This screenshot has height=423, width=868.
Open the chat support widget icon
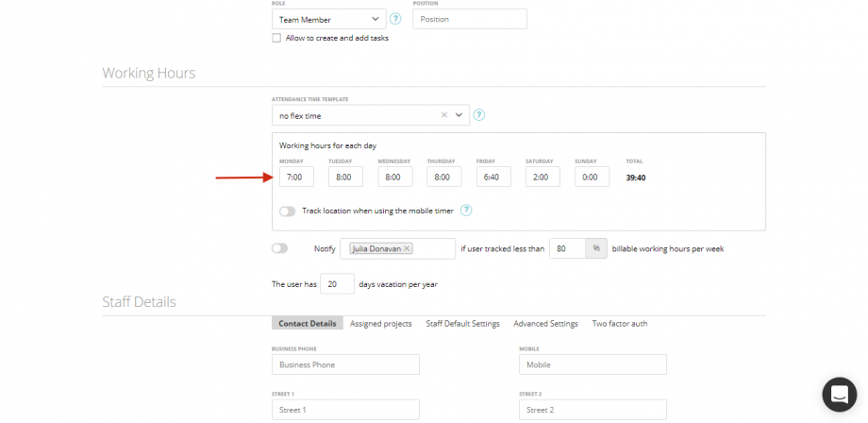[839, 395]
